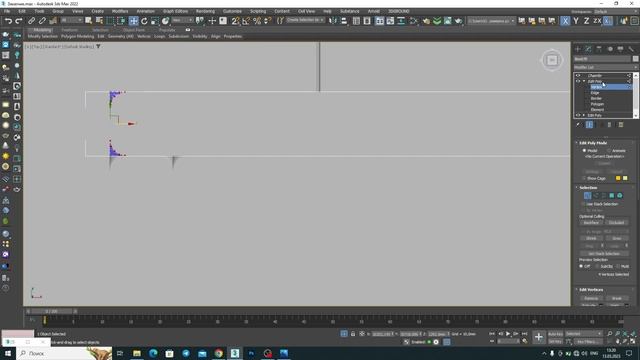
Task: Switch to the Modeling ribbon tab
Action: tap(42, 30)
